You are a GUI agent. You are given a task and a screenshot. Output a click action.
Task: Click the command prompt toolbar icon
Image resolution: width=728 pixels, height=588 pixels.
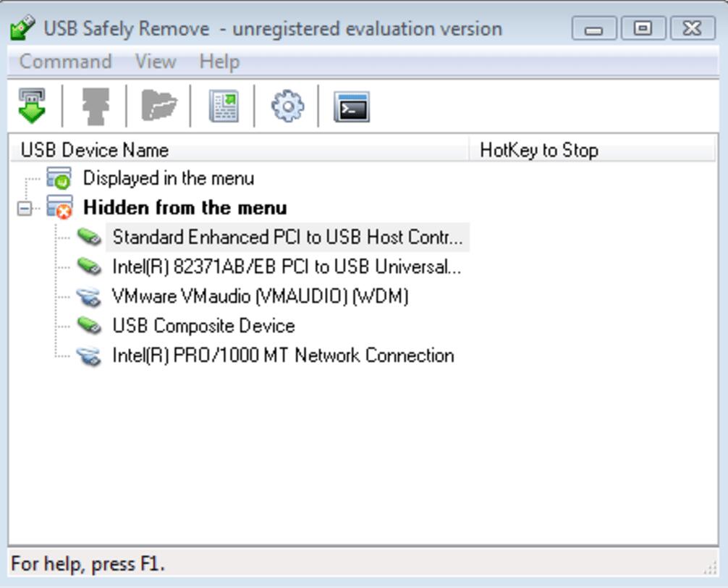coord(352,107)
